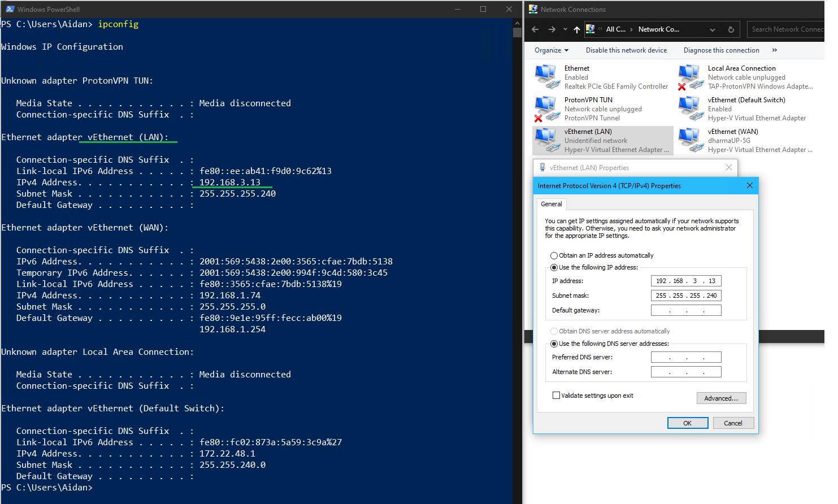Open Advanced... TCP/IP settings

click(721, 398)
